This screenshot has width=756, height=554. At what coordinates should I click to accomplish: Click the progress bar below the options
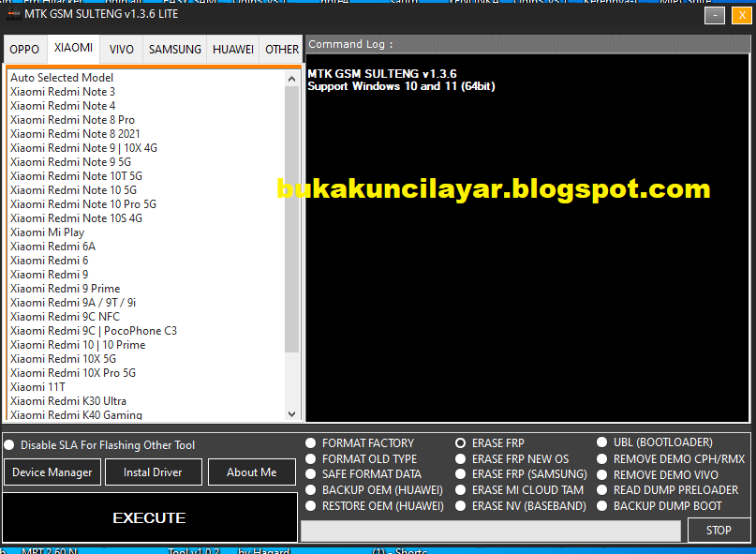(491, 531)
